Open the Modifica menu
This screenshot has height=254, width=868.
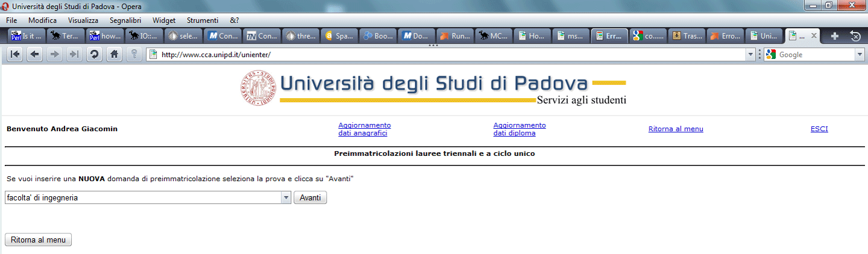point(43,20)
